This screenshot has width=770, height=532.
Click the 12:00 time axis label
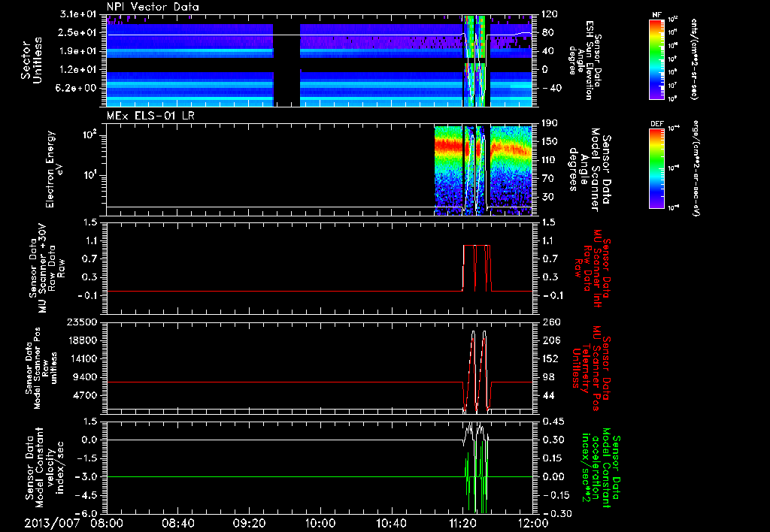click(532, 522)
